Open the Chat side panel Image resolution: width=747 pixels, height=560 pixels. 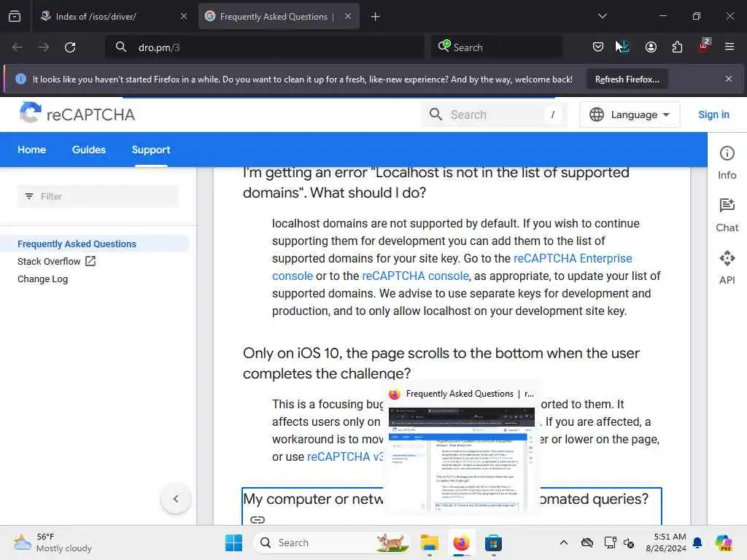click(x=727, y=215)
